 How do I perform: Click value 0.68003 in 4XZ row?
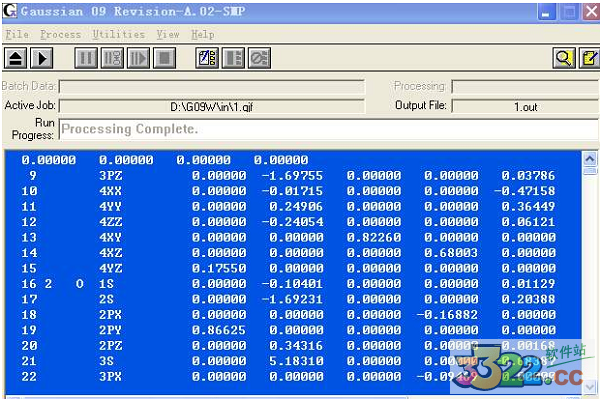click(x=451, y=253)
